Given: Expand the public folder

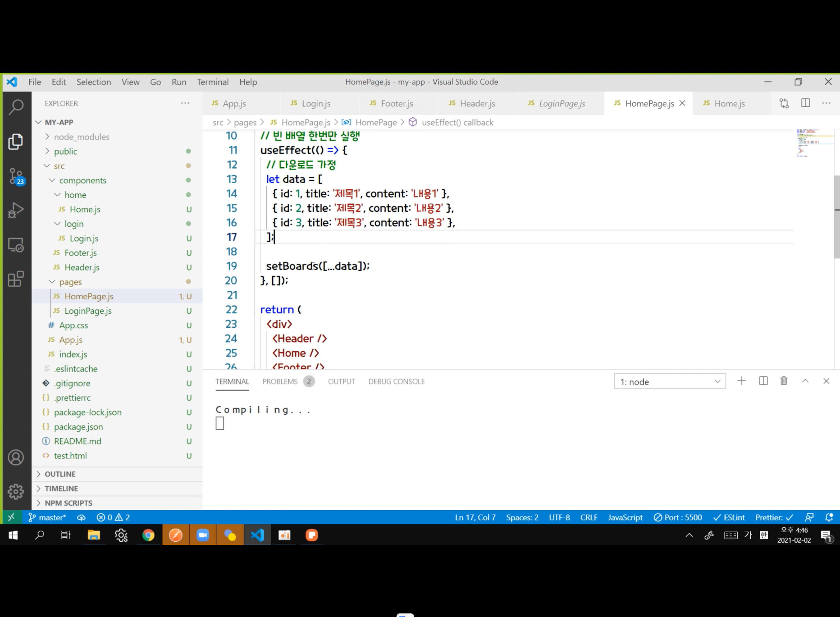Looking at the screenshot, I should 65,151.
